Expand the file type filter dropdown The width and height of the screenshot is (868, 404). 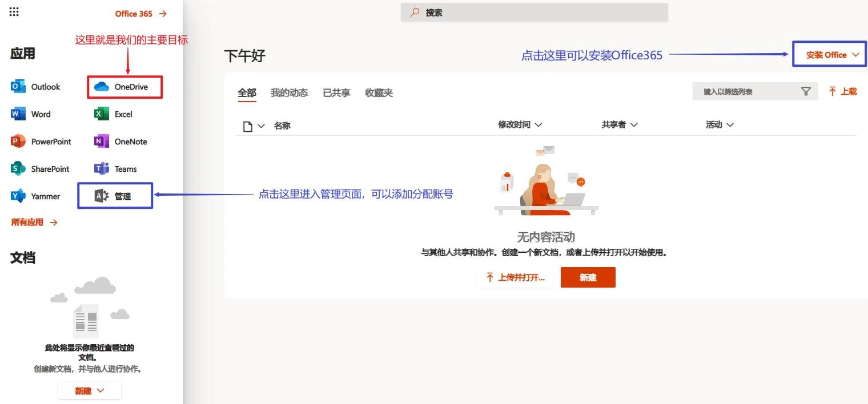click(x=254, y=126)
